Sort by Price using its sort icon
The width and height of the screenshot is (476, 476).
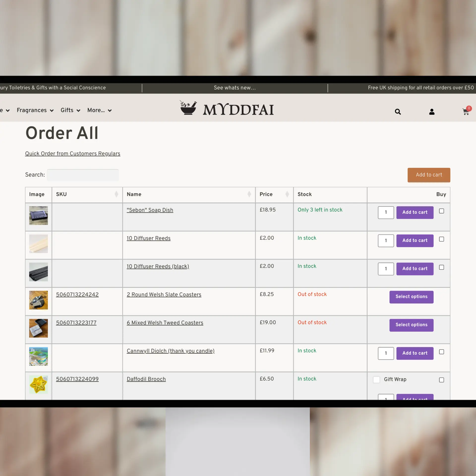click(287, 194)
